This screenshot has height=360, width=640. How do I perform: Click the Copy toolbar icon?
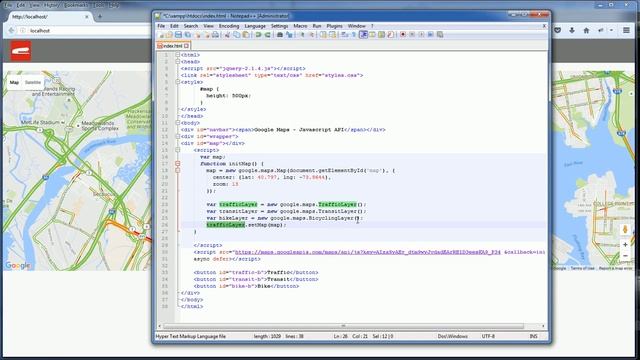tap(236, 35)
